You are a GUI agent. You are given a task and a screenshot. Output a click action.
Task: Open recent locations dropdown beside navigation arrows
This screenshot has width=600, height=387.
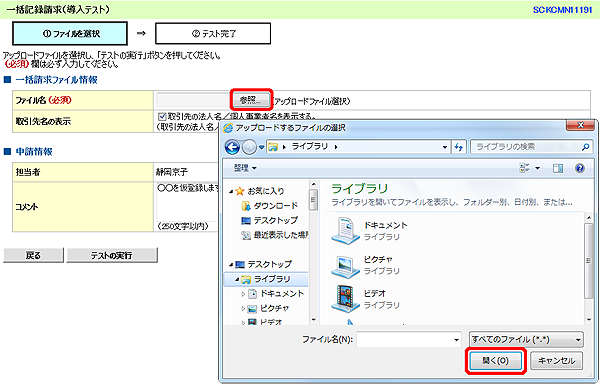click(x=262, y=147)
